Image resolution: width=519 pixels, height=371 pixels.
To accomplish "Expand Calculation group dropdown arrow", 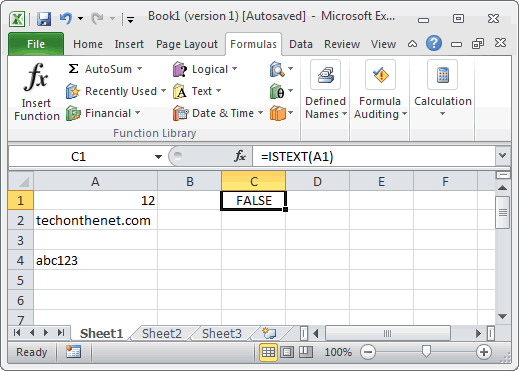I will tap(442, 114).
